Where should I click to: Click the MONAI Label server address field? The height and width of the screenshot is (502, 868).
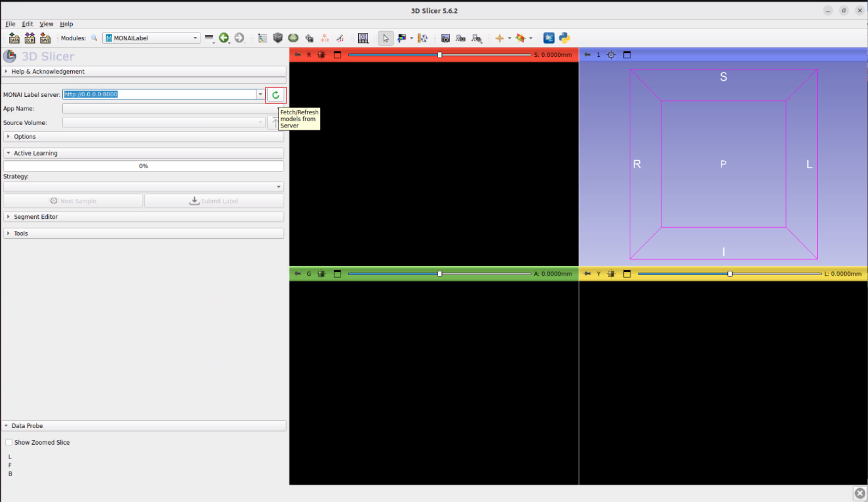coord(159,94)
